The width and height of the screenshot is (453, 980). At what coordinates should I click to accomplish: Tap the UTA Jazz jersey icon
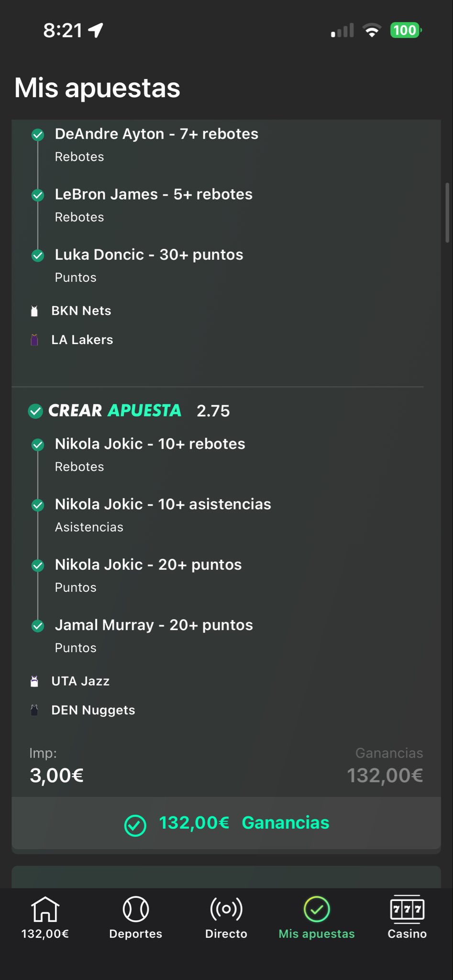[34, 681]
